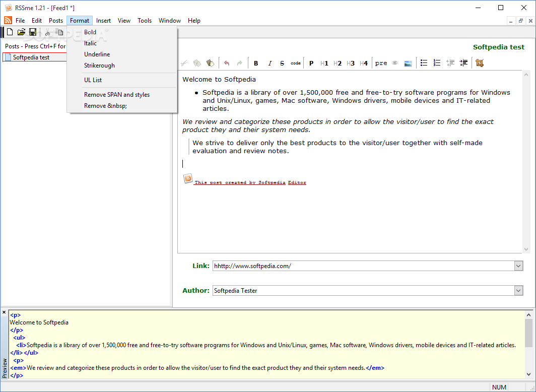
Task: Open the File menu
Action: [20, 21]
